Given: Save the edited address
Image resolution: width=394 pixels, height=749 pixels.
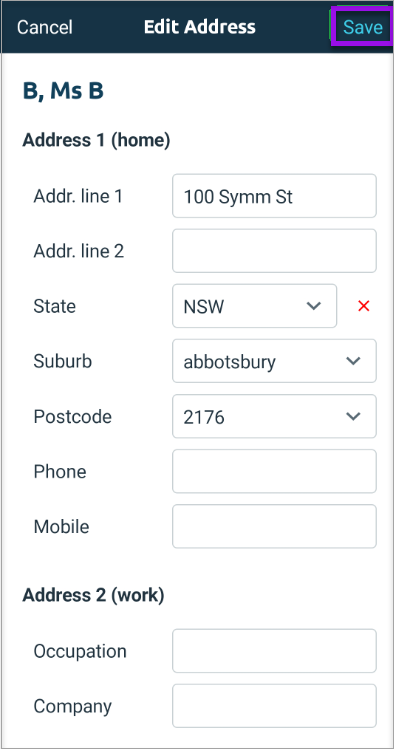Looking at the screenshot, I should (x=362, y=27).
